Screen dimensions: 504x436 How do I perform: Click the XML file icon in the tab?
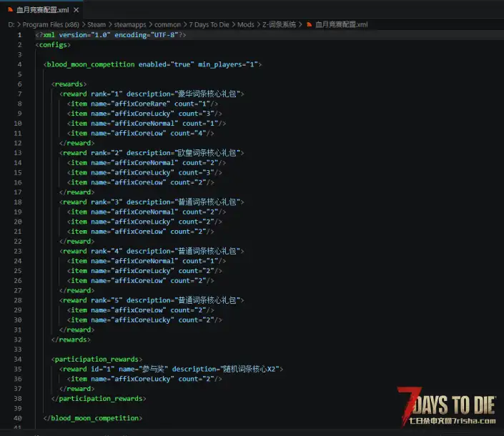(x=10, y=9)
